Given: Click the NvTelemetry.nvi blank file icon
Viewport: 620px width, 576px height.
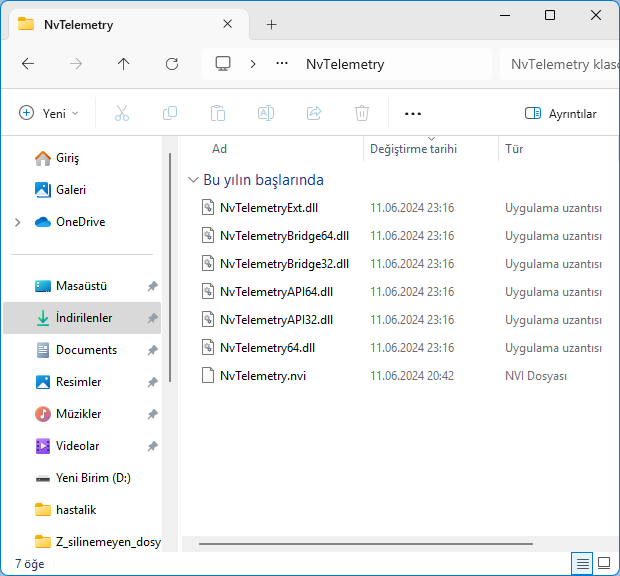Looking at the screenshot, I should click(x=208, y=376).
